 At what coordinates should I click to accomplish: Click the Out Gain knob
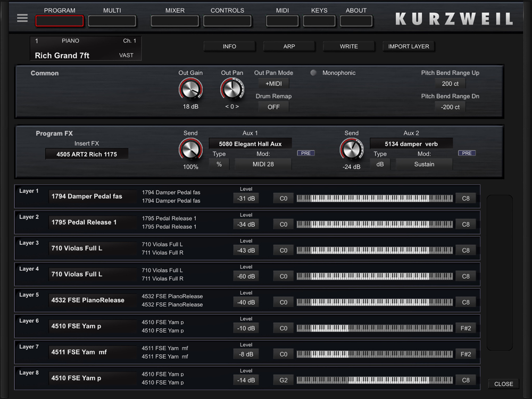click(190, 89)
